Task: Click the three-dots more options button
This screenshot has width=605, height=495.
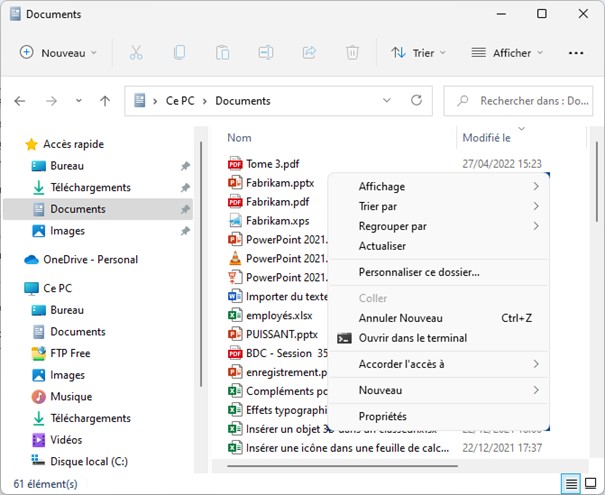Action: click(x=576, y=52)
